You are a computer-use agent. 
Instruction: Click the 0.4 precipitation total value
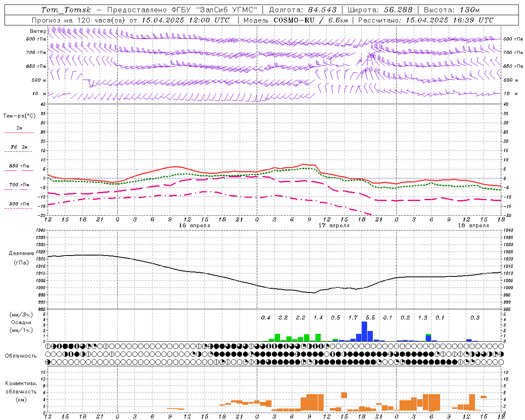[x=266, y=318]
